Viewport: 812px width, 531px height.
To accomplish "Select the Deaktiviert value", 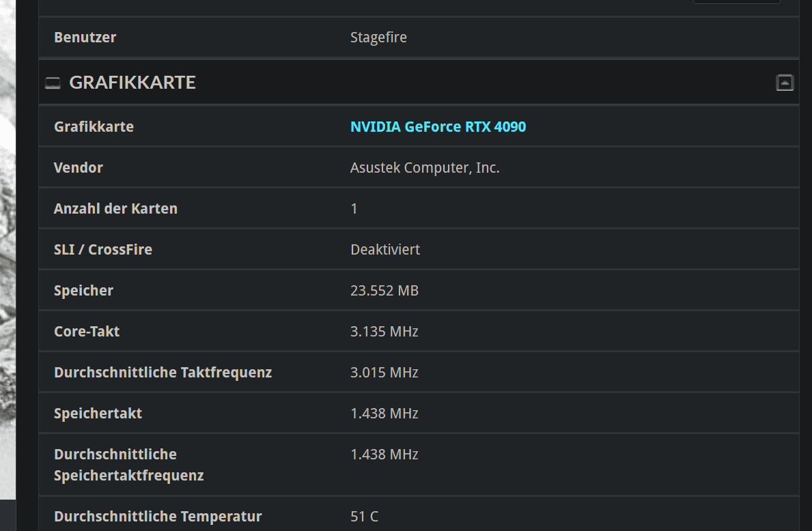I will point(385,249).
